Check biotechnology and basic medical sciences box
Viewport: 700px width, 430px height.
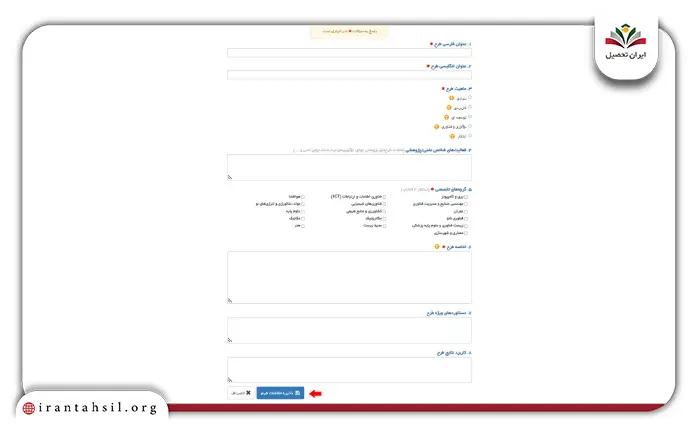(x=466, y=226)
